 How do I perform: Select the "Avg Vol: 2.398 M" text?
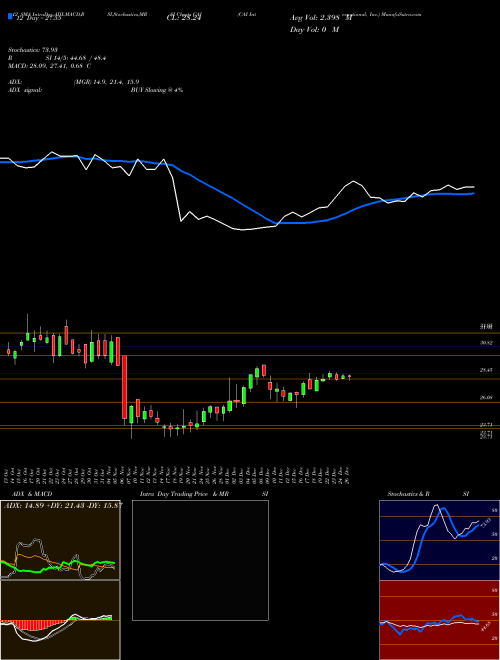(320, 18)
